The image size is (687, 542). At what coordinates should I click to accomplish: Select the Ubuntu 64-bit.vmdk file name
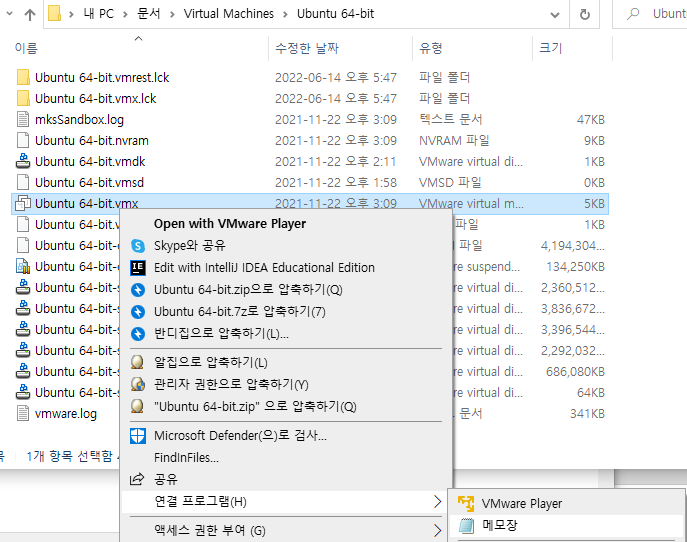pos(90,162)
